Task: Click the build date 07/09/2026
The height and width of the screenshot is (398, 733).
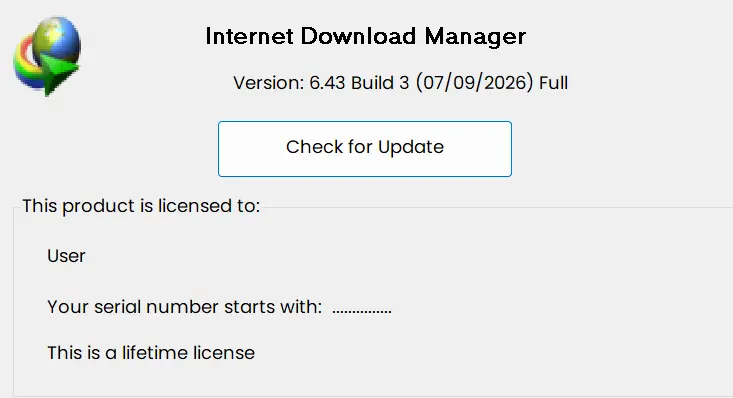Action: click(x=474, y=83)
